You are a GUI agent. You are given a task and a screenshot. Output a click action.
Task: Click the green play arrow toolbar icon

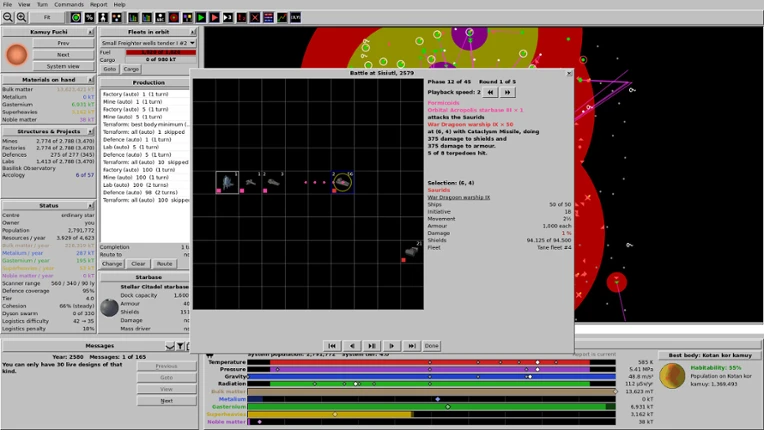pos(201,18)
